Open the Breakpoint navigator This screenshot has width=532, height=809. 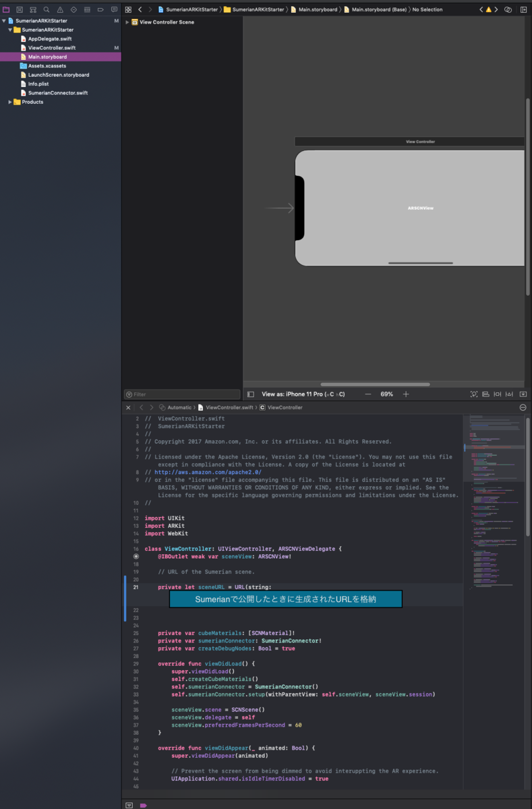coord(100,9)
